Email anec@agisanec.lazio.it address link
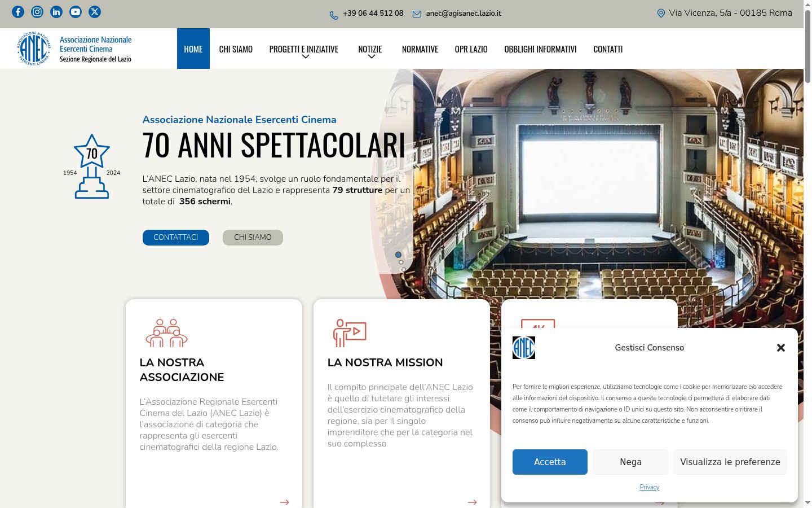Viewport: 812px width, 508px height. click(x=464, y=13)
